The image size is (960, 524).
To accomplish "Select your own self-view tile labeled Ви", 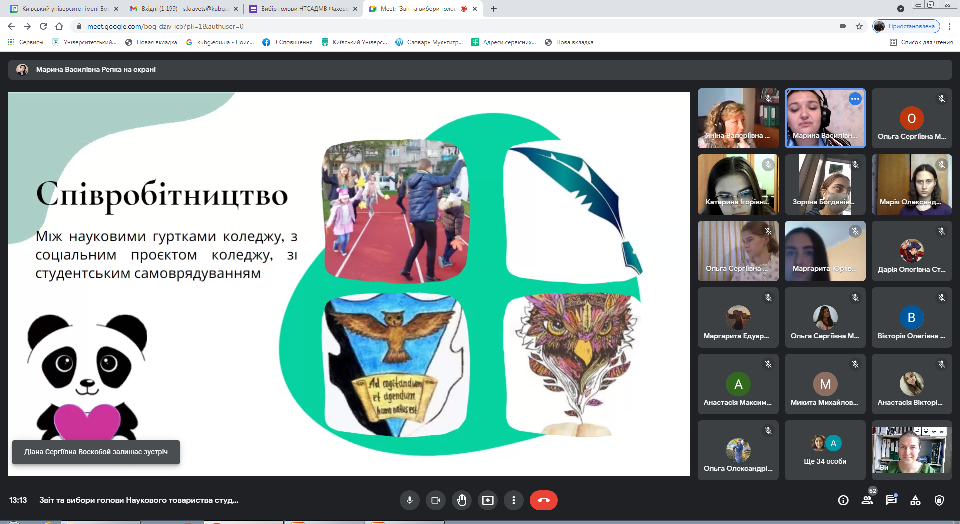I will click(912, 450).
